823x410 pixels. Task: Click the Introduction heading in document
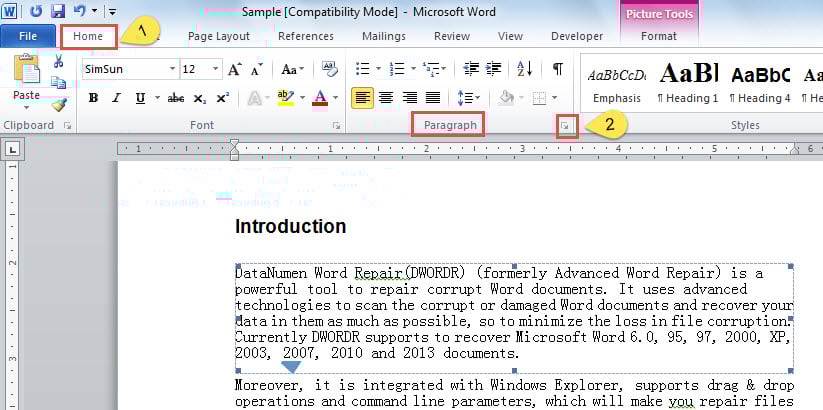(290, 227)
